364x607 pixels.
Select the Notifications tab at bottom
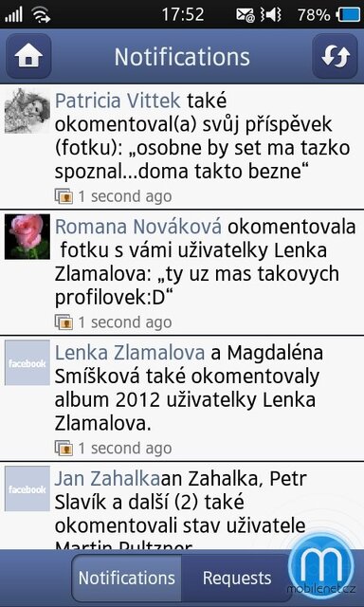pyautogui.click(x=126, y=578)
